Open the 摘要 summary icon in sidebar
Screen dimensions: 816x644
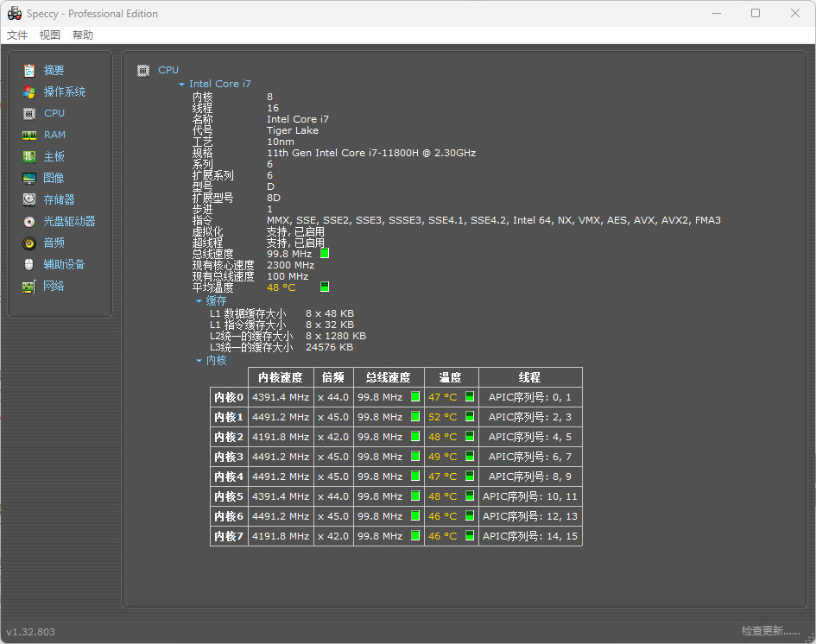pyautogui.click(x=29, y=70)
